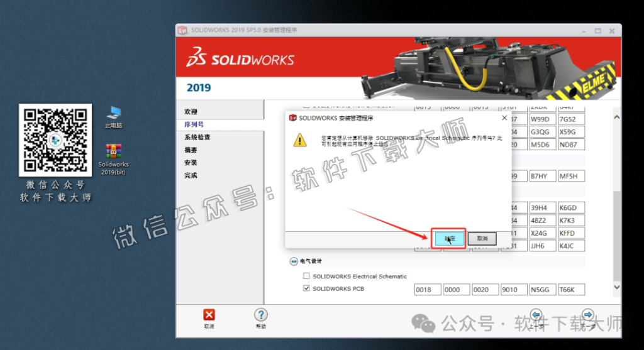The height and width of the screenshot is (350, 644).
Task: Click serial field K7K3
Action: point(571,221)
